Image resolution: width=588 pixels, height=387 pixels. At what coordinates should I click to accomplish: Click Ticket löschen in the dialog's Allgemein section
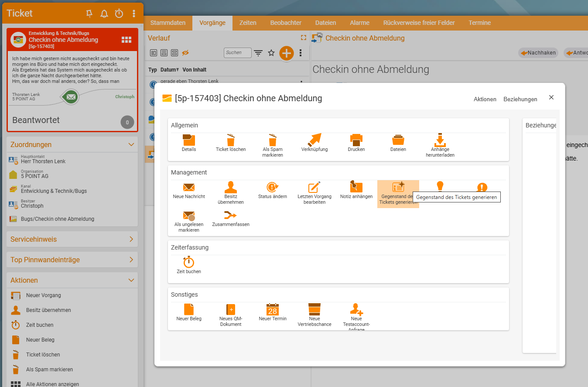tap(231, 143)
